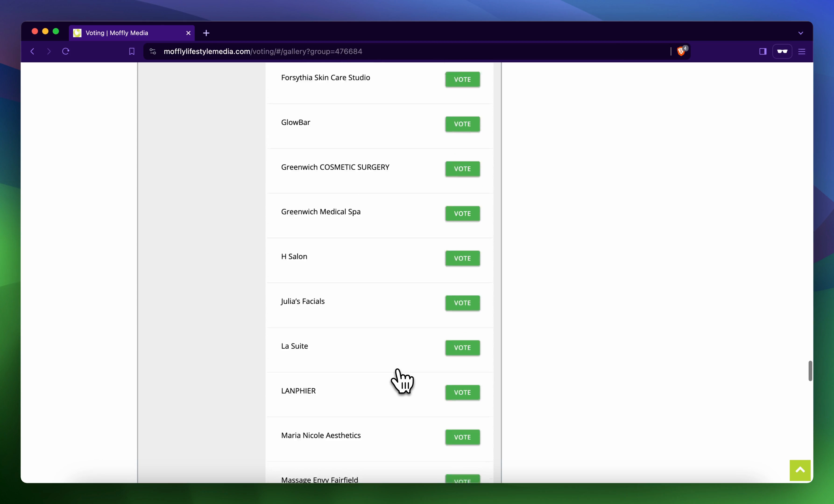Vote for Julia's Facials
This screenshot has width=834, height=504.
[462, 303]
